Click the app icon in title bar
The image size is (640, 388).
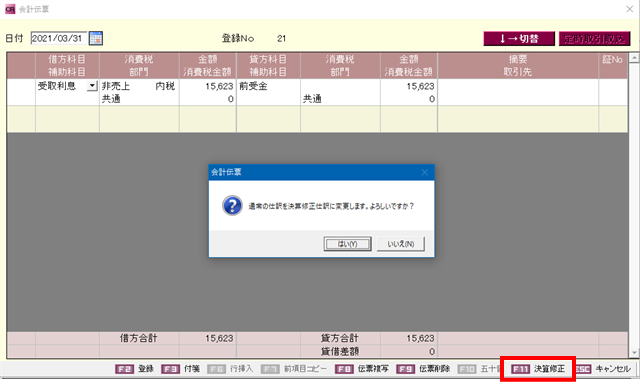[x=10, y=9]
